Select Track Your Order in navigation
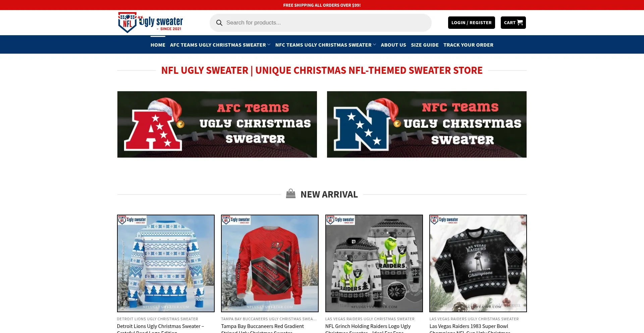The image size is (644, 333). (x=468, y=45)
